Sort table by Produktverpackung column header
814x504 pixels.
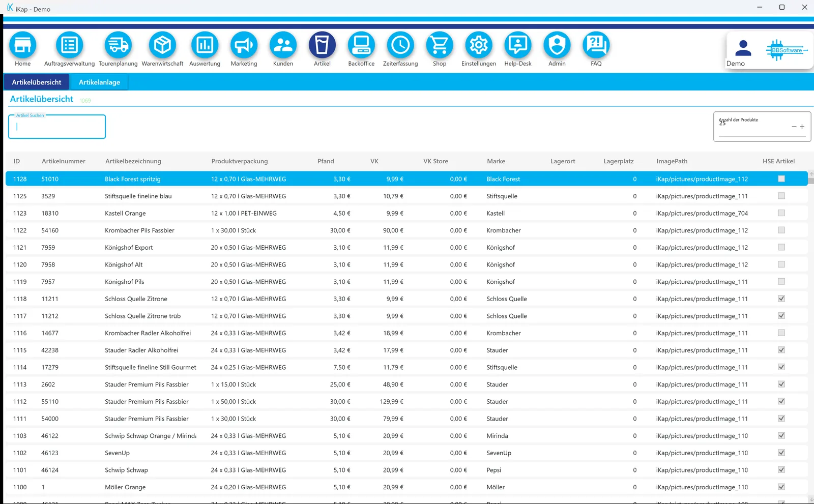(x=240, y=161)
